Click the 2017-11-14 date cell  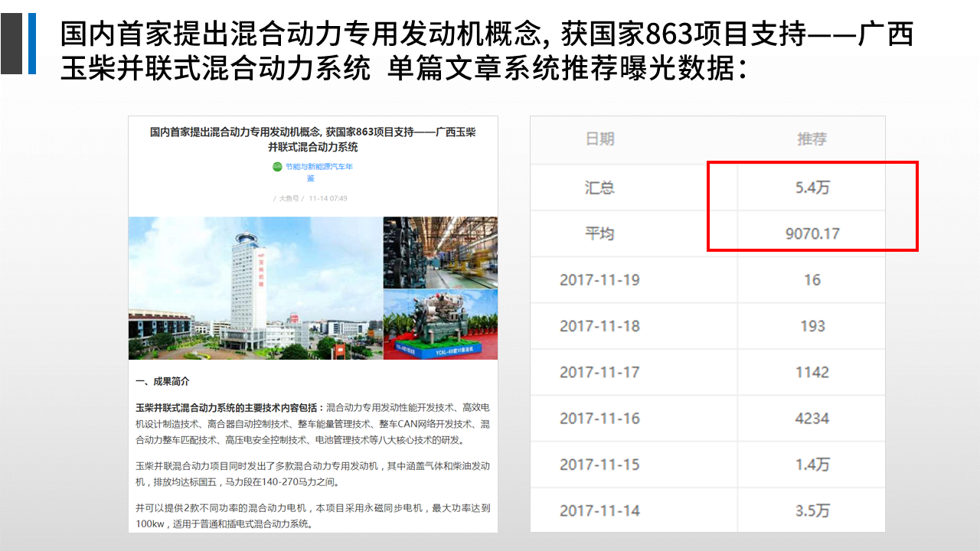click(599, 510)
